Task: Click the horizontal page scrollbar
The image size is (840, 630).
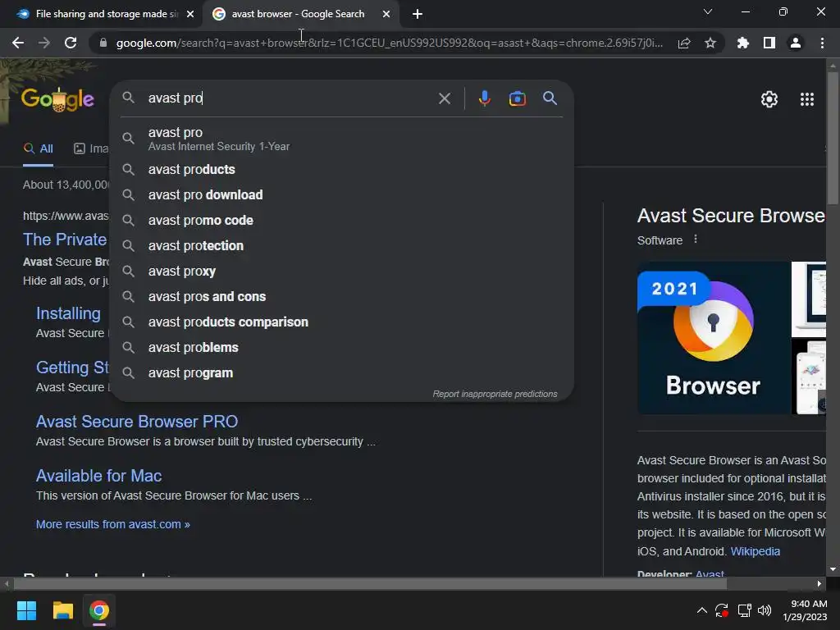Action: click(x=370, y=583)
